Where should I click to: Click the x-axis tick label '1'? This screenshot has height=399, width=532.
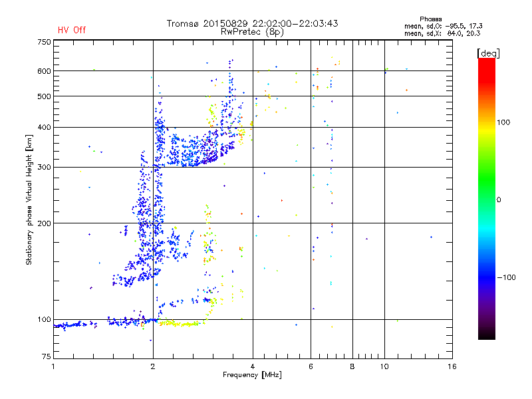coord(53,366)
